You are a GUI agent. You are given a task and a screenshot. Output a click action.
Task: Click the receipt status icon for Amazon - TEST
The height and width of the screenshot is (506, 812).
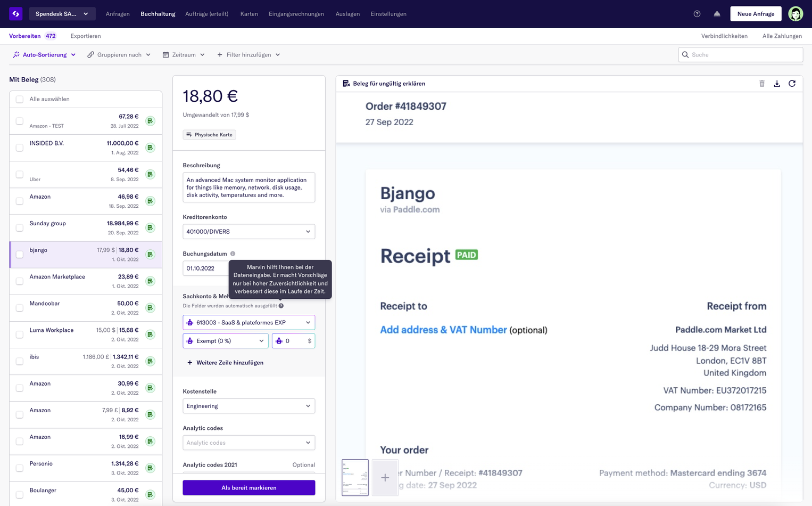tap(151, 121)
